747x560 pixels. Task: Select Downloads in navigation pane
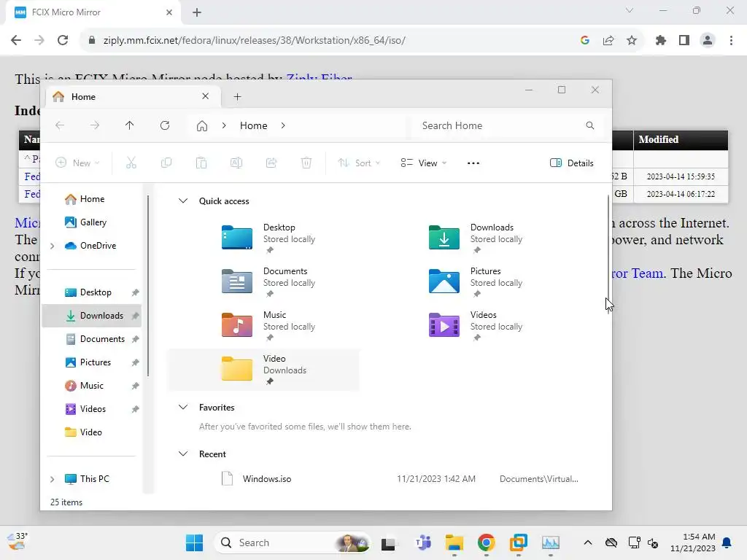(x=91, y=316)
